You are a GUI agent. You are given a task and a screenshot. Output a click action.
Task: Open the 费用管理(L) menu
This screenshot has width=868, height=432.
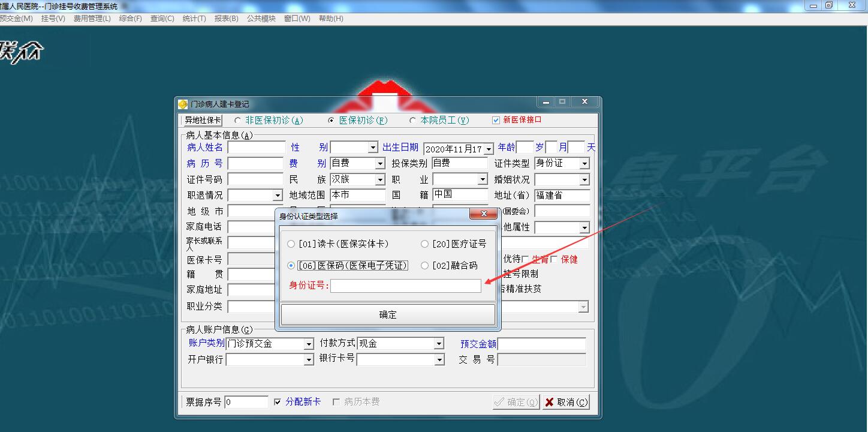point(92,19)
